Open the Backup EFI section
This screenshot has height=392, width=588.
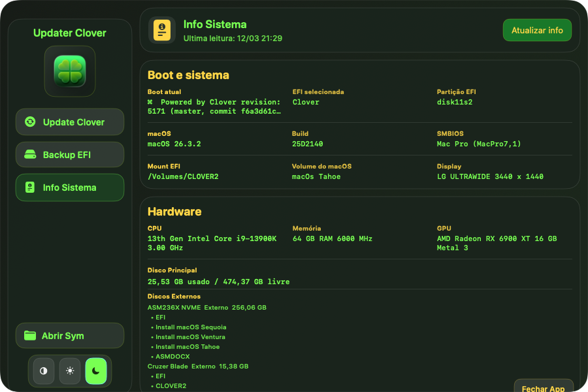pyautogui.click(x=70, y=155)
